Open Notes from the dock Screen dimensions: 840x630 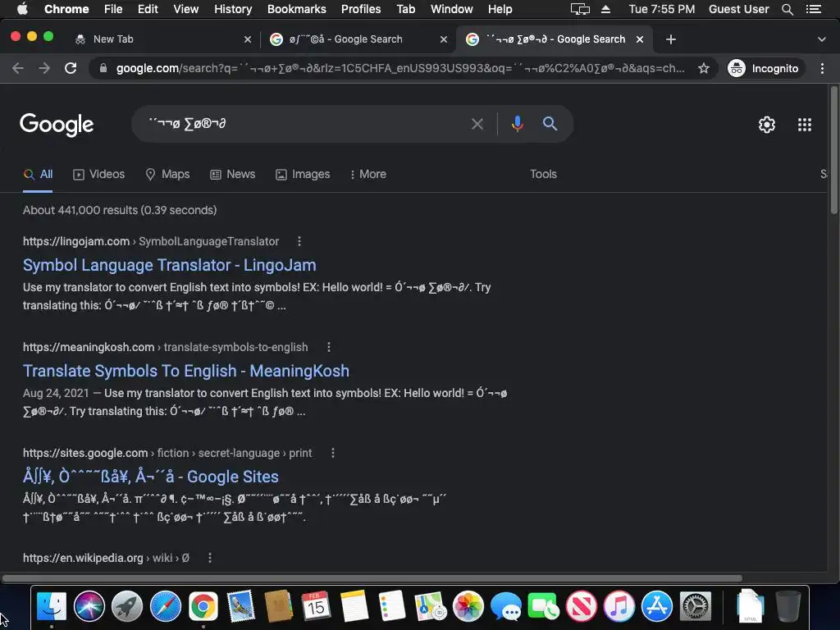coord(354,607)
